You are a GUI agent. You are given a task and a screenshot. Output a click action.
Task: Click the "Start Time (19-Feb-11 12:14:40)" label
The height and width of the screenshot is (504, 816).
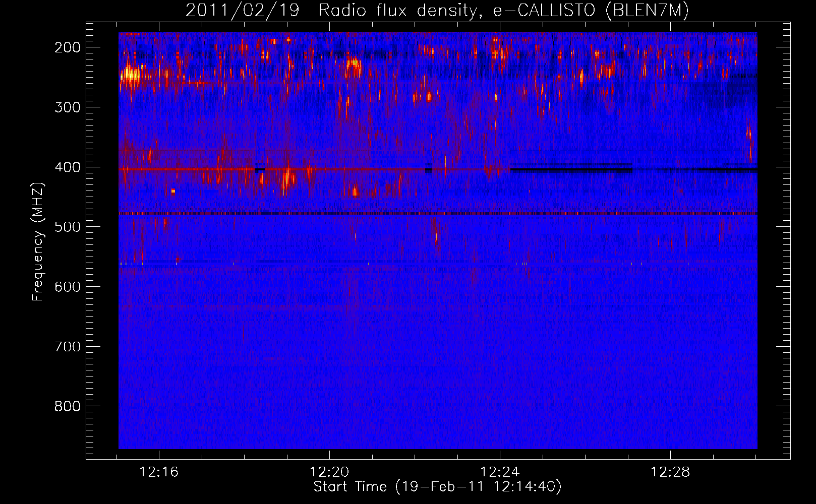(437, 487)
